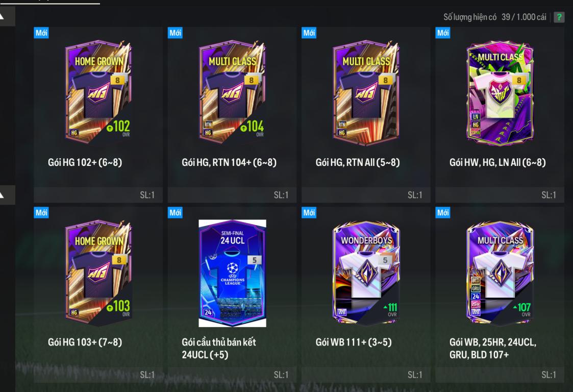Select the Multi Class 104 OVR pack image
The width and height of the screenshot is (573, 392).
[x=232, y=92]
